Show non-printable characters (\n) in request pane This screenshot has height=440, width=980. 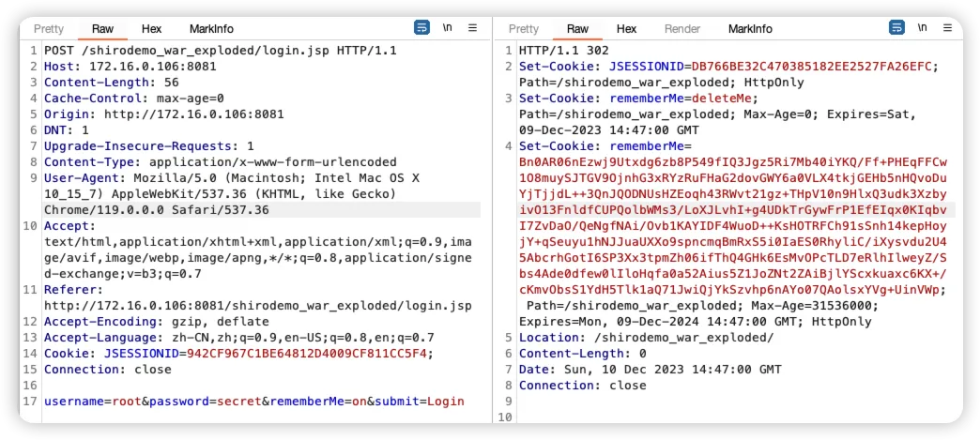[448, 28]
